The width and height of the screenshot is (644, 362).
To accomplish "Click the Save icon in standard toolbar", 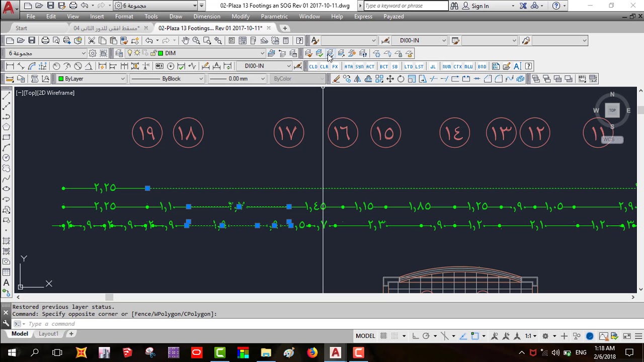I will click(32, 40).
